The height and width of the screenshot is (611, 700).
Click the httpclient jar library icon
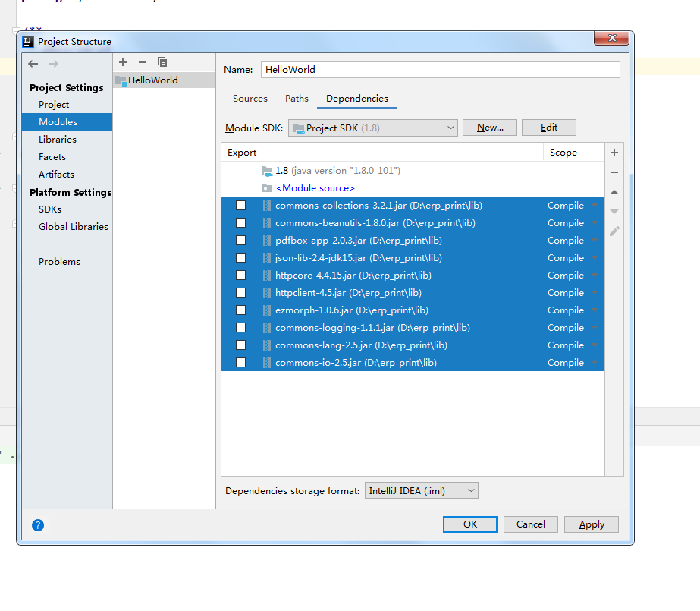[267, 293]
